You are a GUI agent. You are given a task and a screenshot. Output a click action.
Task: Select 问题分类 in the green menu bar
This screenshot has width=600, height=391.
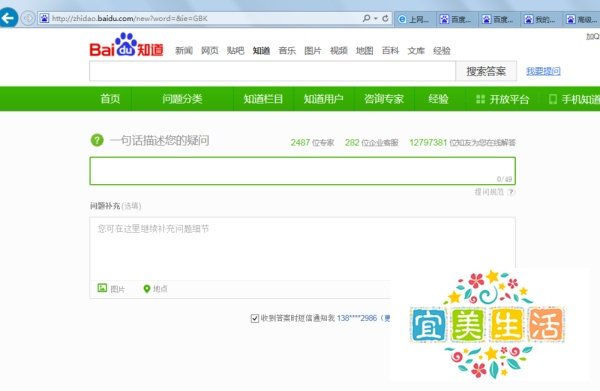click(182, 99)
